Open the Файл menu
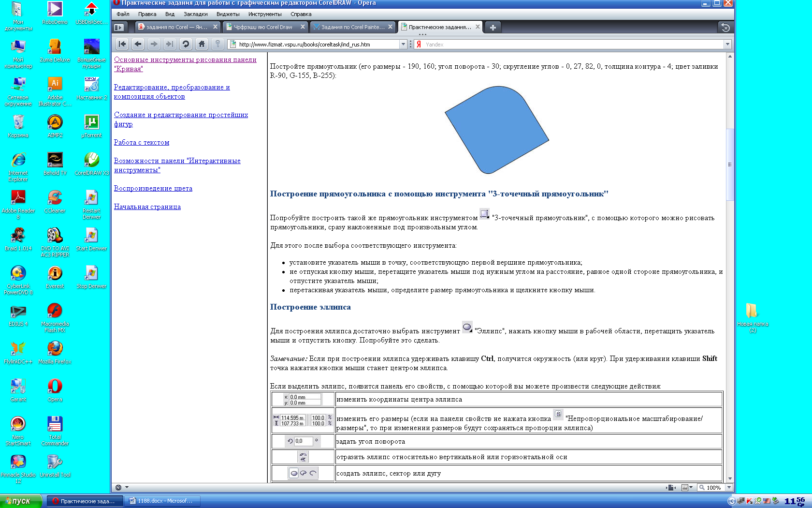Viewport: 812px width, 508px height. pos(123,14)
